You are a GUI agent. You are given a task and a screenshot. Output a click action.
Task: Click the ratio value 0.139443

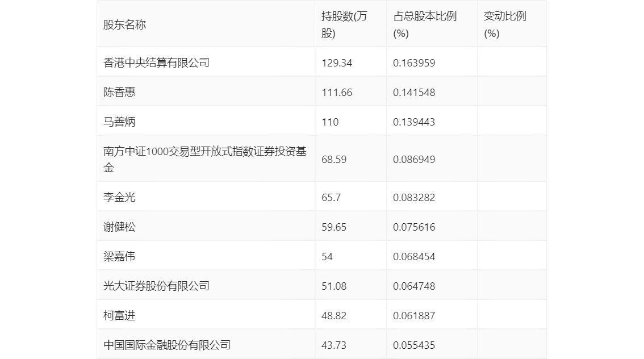coord(414,122)
